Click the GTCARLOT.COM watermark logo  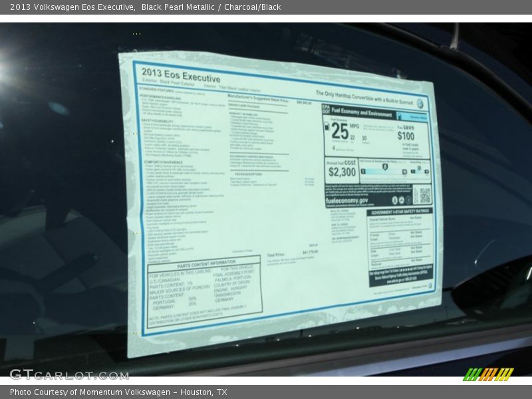(x=68, y=374)
